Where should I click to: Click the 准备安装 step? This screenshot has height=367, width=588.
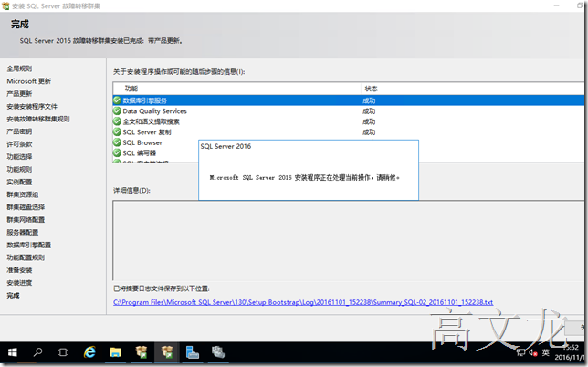click(19, 270)
